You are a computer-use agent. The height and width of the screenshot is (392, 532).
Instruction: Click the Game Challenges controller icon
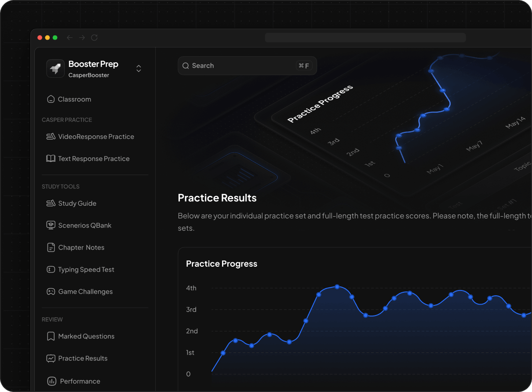51,291
